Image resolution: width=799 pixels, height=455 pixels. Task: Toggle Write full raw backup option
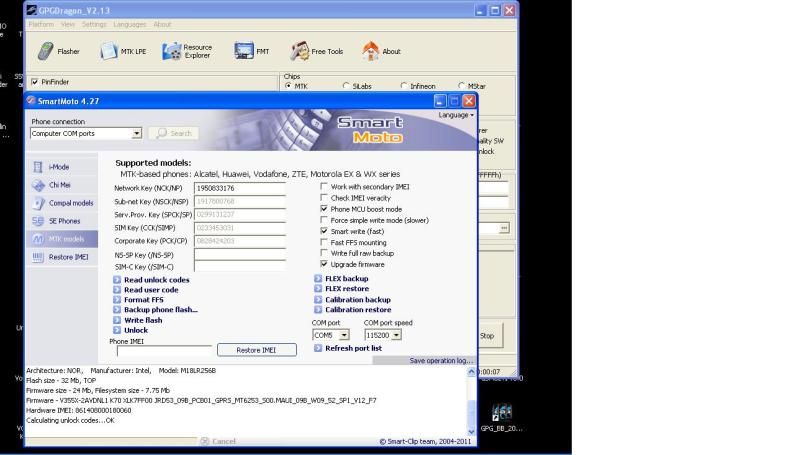[x=323, y=253]
